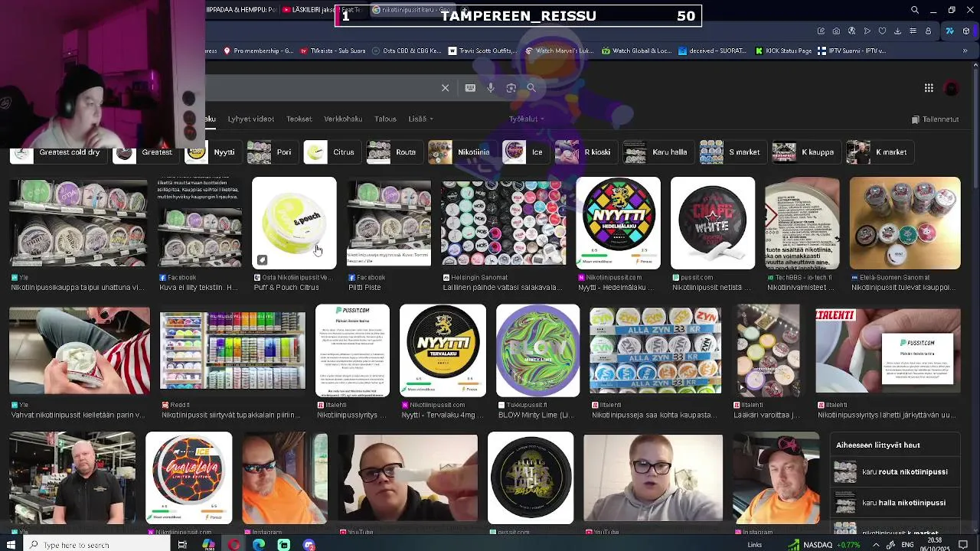Launch Microsoft Edge from the taskbar
The width and height of the screenshot is (980, 551).
click(259, 545)
